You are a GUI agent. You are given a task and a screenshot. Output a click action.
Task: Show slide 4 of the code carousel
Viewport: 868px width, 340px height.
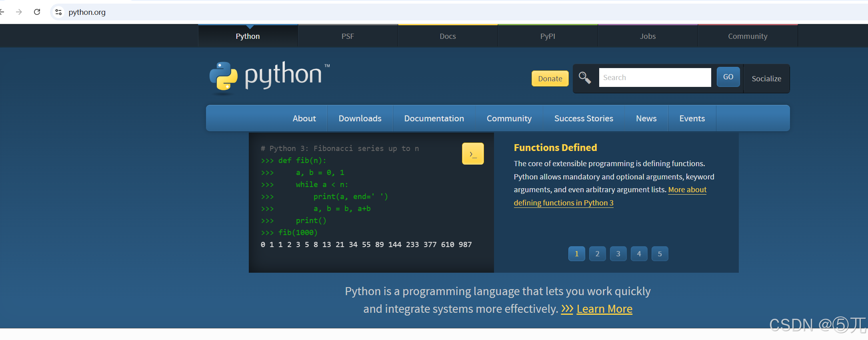[x=639, y=254]
